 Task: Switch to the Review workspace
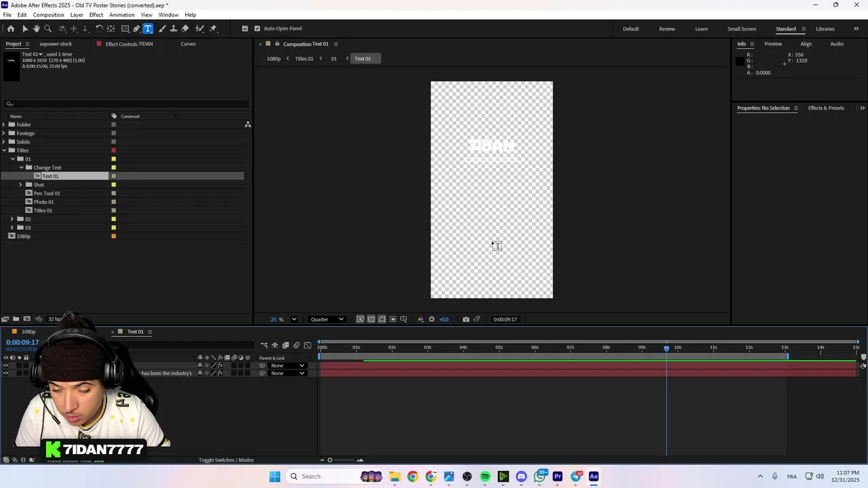[x=667, y=28]
